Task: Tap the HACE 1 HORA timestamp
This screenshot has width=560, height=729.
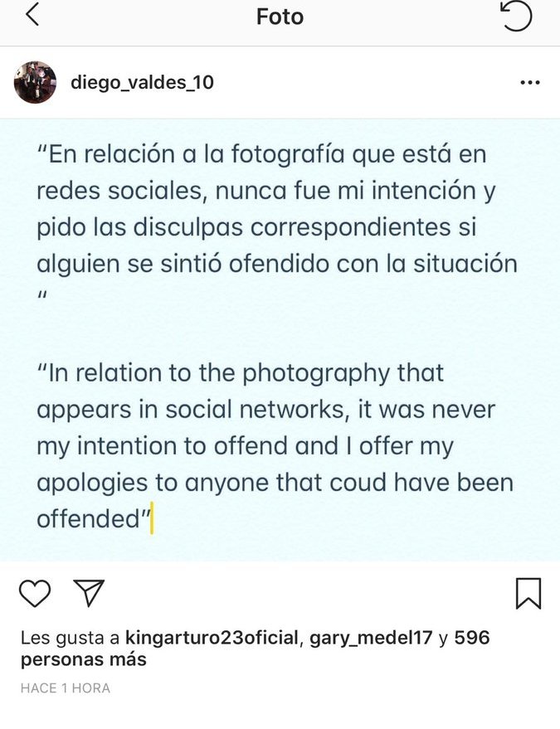Action: click(66, 688)
